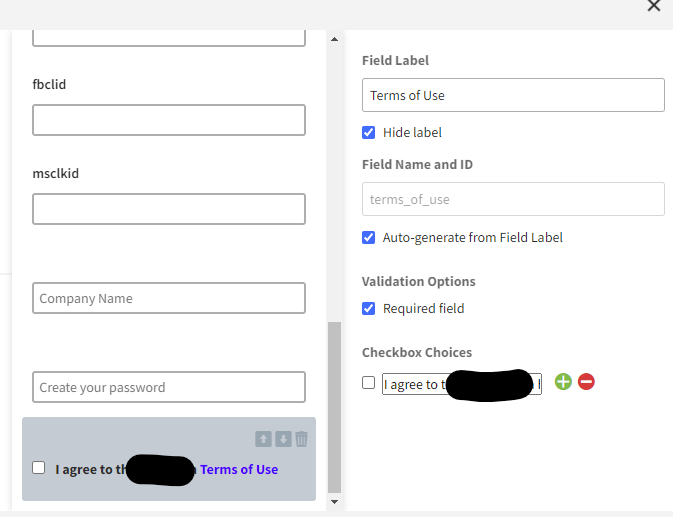The height and width of the screenshot is (517, 673).
Task: Click the terms_of_use name field
Action: pyautogui.click(x=513, y=199)
